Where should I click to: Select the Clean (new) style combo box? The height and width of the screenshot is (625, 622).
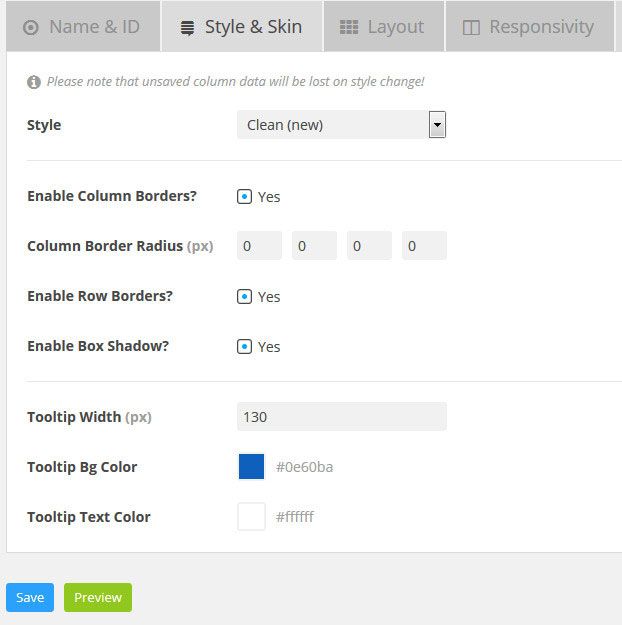[x=332, y=125]
